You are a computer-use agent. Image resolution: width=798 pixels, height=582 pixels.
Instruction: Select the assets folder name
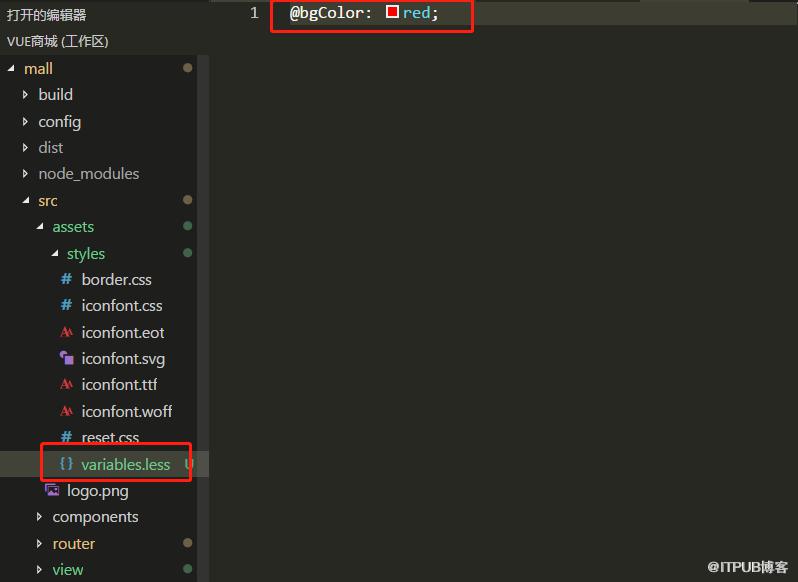click(73, 227)
